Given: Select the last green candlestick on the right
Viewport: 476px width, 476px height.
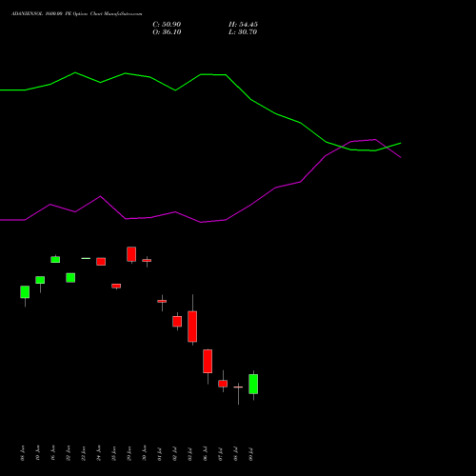Looking at the screenshot, I should click(x=253, y=384).
